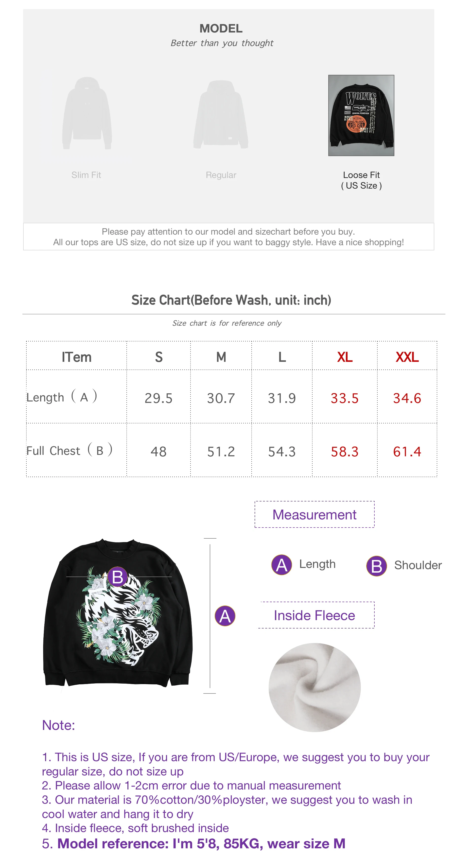
Task: Click the B icon next to Shoulder
Action: click(x=376, y=566)
